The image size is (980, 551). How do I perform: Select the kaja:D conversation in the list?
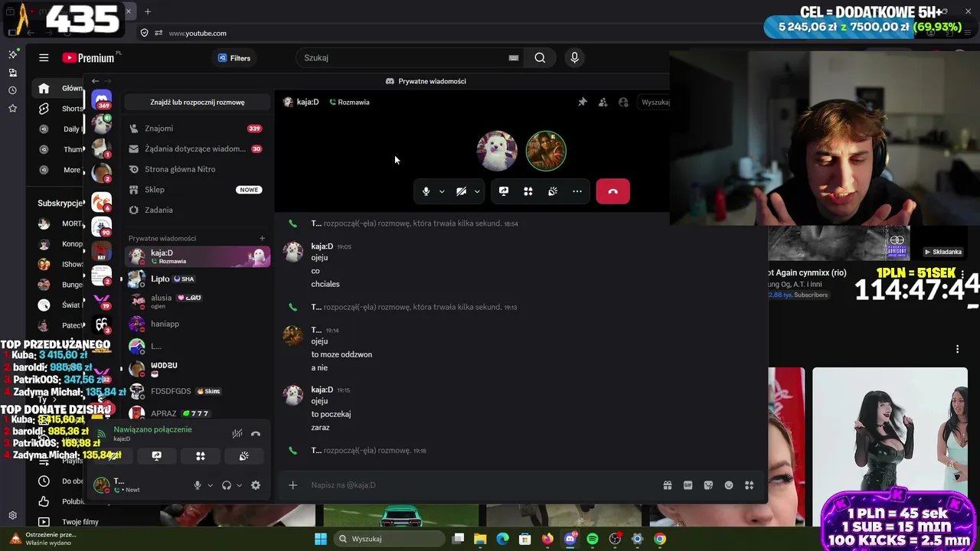click(198, 256)
